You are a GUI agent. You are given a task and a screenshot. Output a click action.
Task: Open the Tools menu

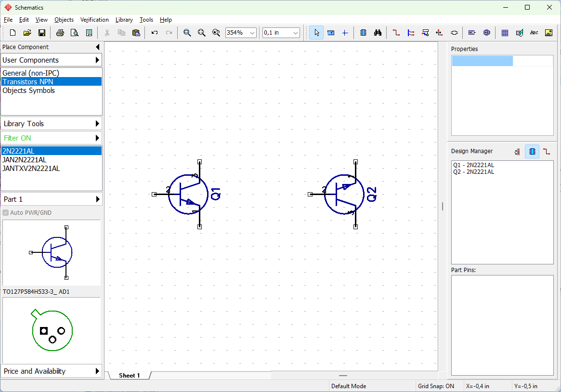[146, 20]
